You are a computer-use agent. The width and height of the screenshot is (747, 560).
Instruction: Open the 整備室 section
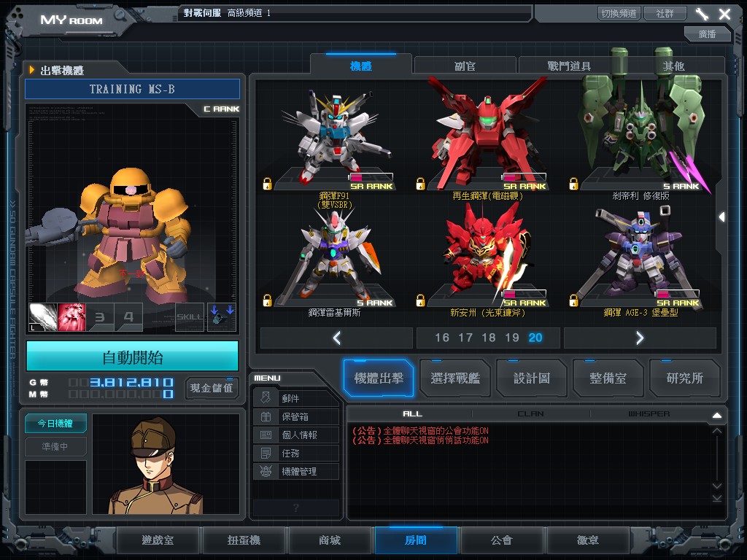click(608, 378)
